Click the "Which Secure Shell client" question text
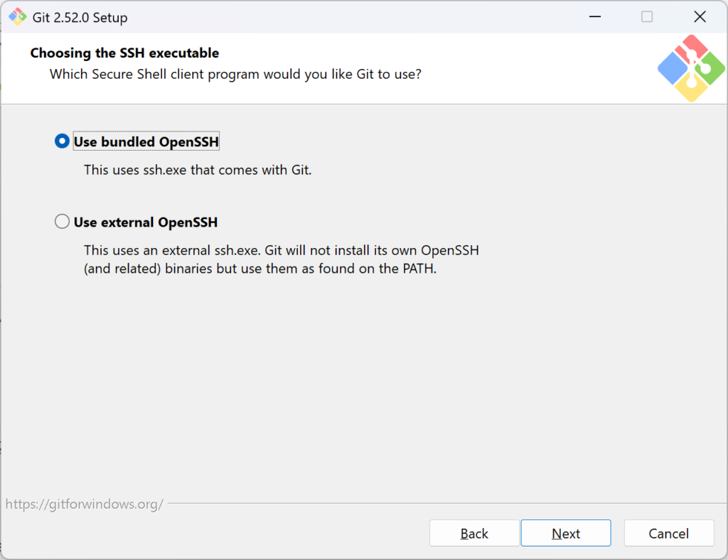 235,74
